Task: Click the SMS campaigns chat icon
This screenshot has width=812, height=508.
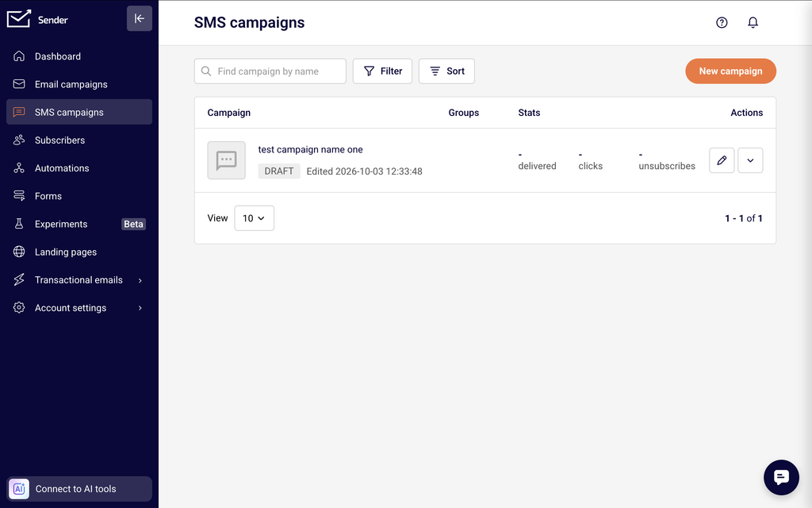Action: [x=19, y=112]
